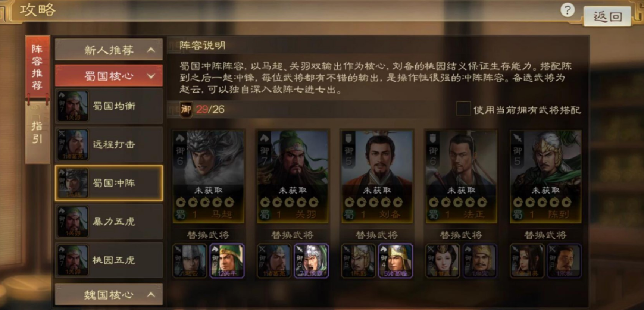Viewport: 644px width, 310px height.
Task: Choose female replacement portrait under 法正
Action: click(x=443, y=261)
